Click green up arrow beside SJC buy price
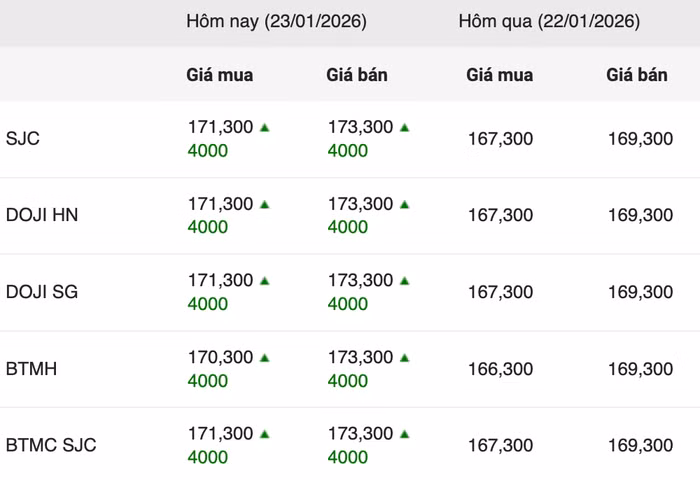 click(x=265, y=127)
